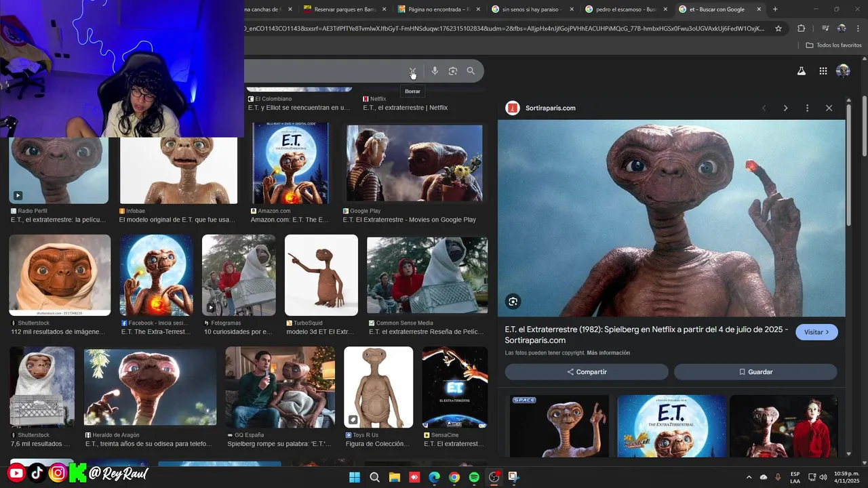Show previous image in preview panel

(x=764, y=108)
